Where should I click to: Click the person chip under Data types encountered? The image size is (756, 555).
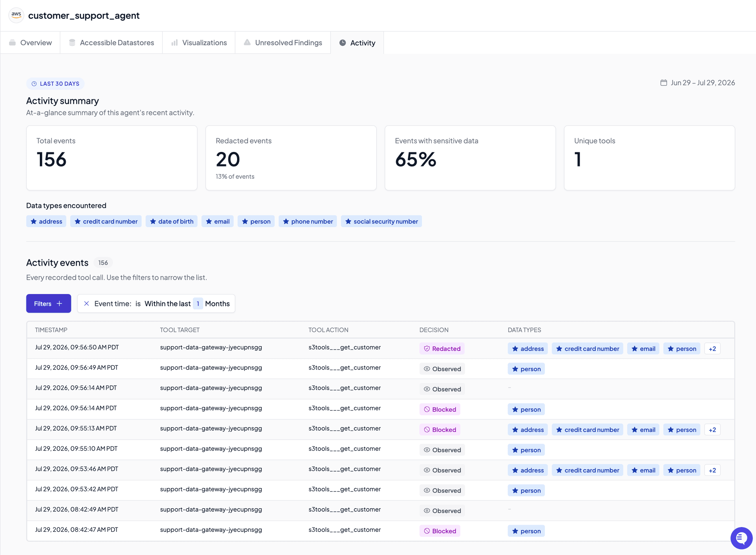click(x=256, y=221)
